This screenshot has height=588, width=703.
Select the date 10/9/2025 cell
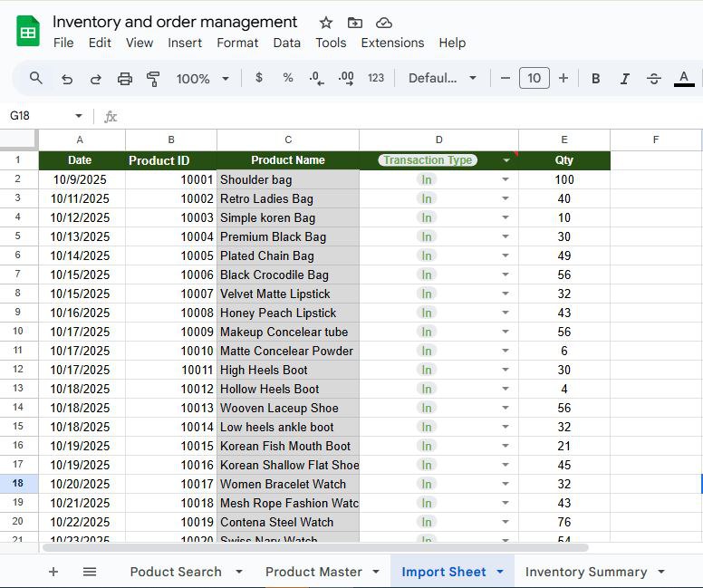tap(82, 179)
